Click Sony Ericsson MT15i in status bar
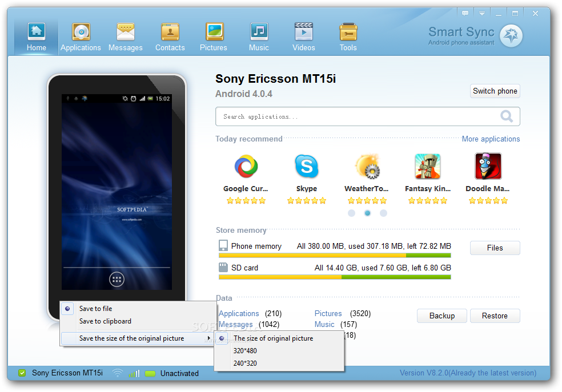This screenshot has height=392, width=562. pyautogui.click(x=67, y=373)
